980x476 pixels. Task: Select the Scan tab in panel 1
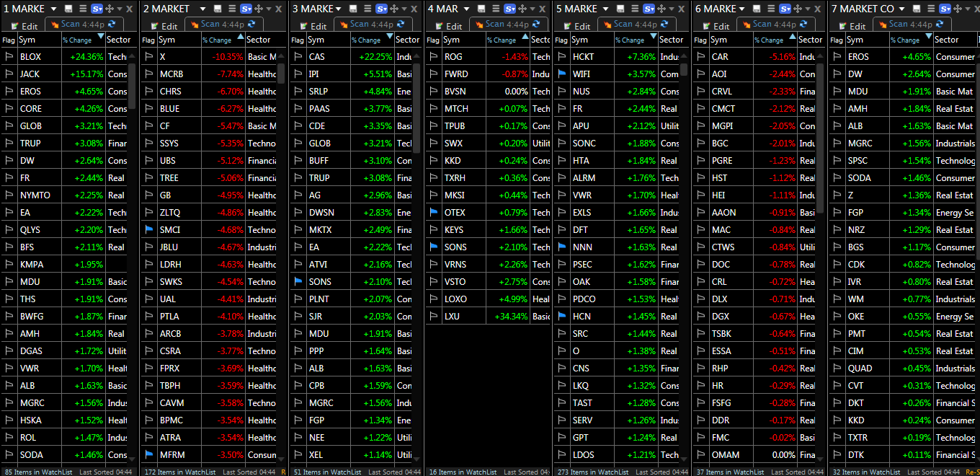84,25
